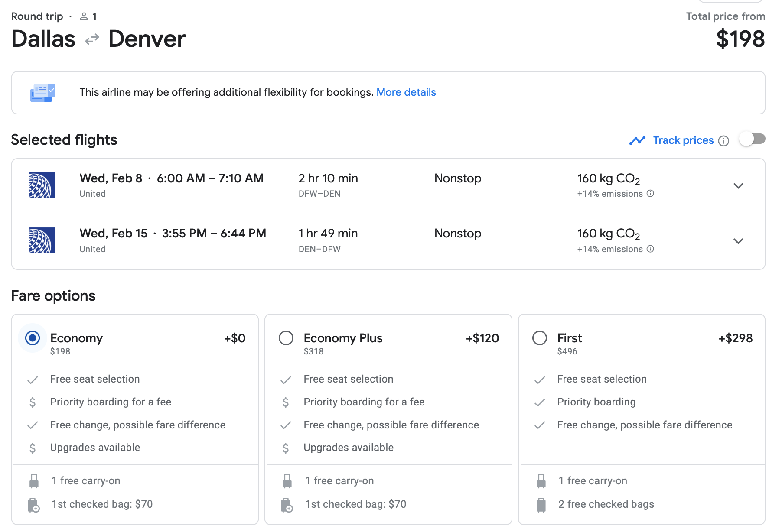Expand the Wed, Feb 15 flight details
769x532 pixels.
(738, 241)
